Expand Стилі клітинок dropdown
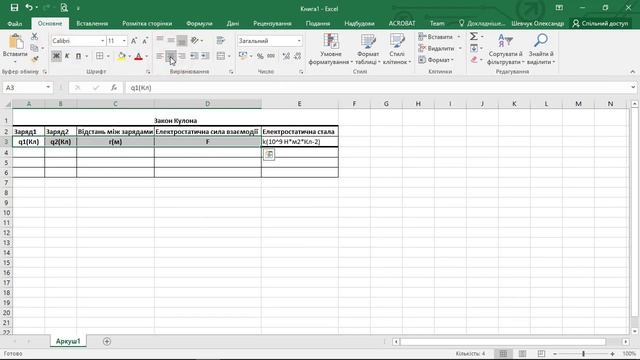The height and width of the screenshot is (360, 640). click(x=397, y=50)
